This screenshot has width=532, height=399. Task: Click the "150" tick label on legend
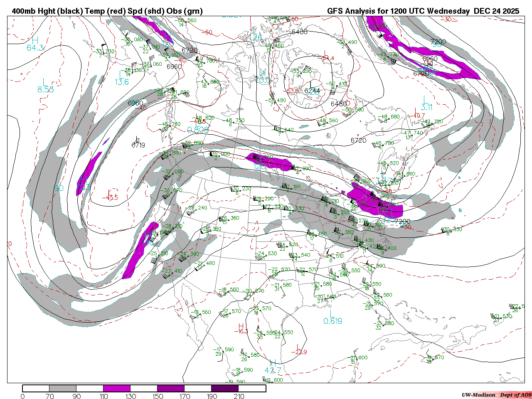coord(158,396)
